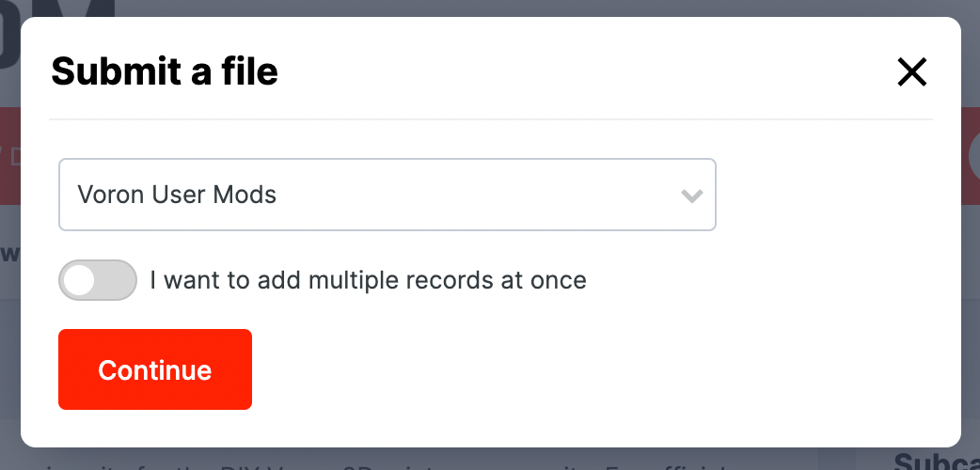Image resolution: width=980 pixels, height=470 pixels.
Task: Proceed with the red Continue button
Action: point(155,369)
